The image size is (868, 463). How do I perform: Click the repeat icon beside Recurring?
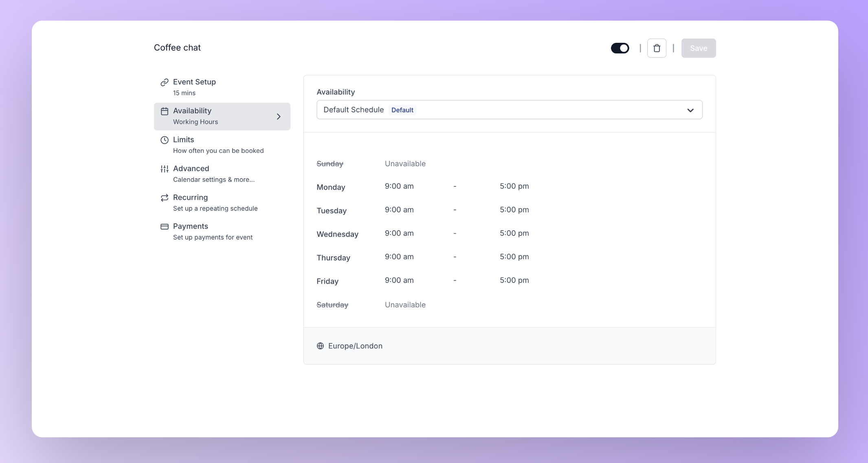164,197
